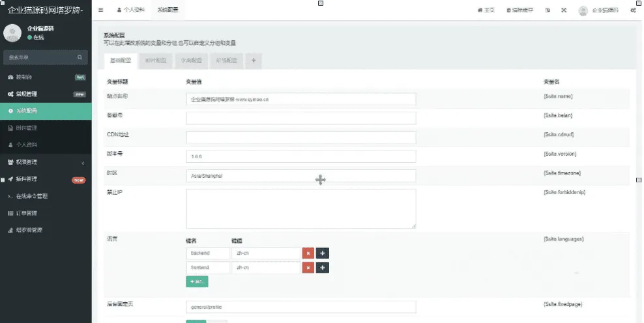Open 在线命令管理 in the sidebar
The image size is (644, 323).
(x=46, y=196)
